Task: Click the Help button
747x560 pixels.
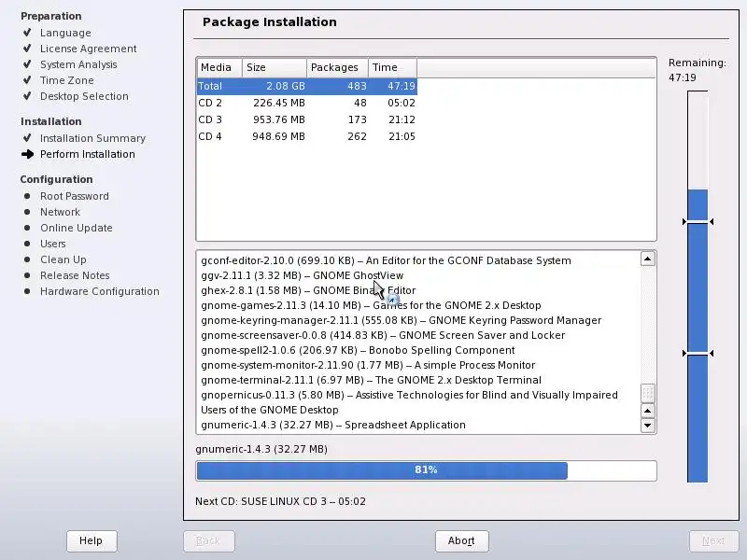Action: coord(92,541)
